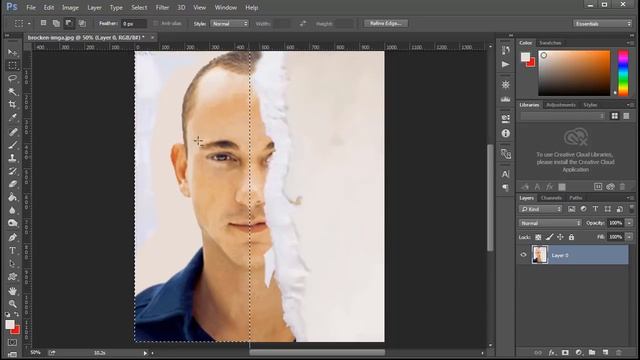Open the Essentials workspace dropdown
640x360 pixels.
[602, 24]
